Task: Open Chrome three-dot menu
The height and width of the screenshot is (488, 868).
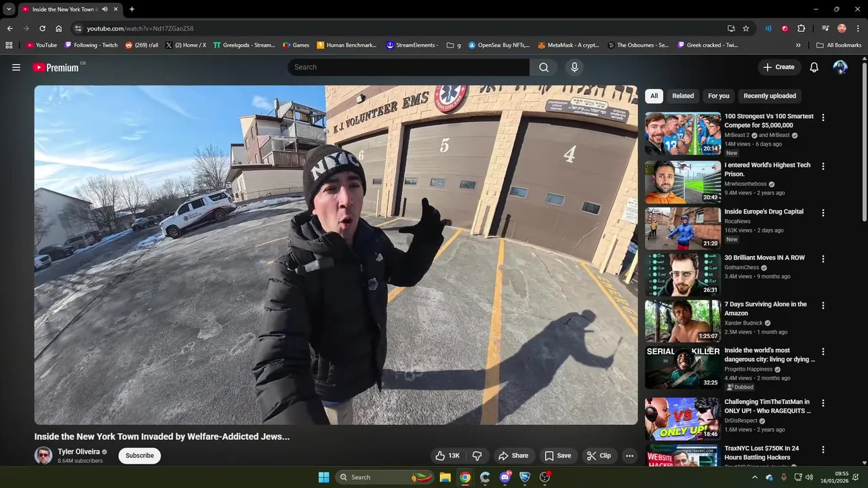Action: [858, 28]
